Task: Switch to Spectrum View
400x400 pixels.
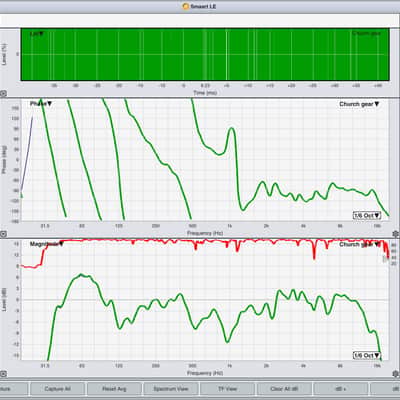Action: 171,389
